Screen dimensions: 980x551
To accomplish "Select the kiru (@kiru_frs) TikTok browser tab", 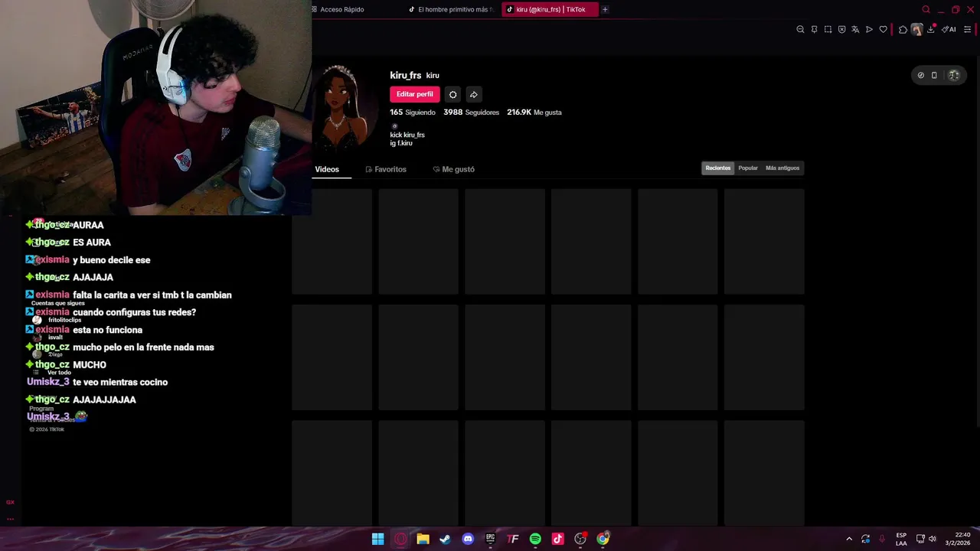I will [x=548, y=10].
